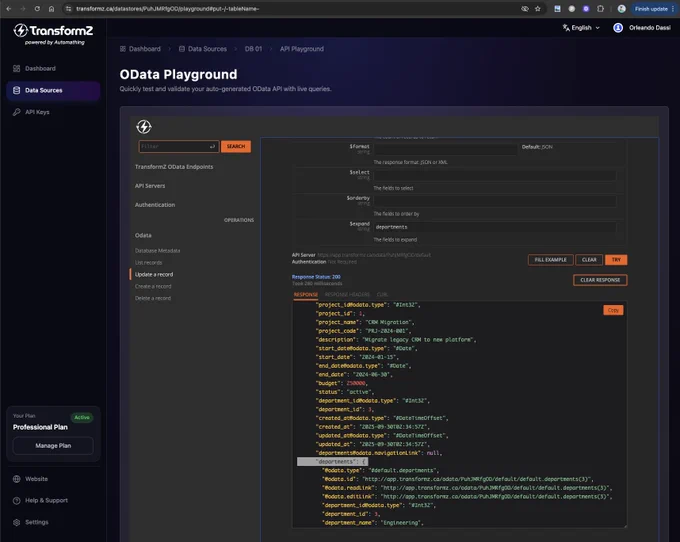Open the Website link in the sidebar
This screenshot has height=542, width=680.
click(36, 479)
